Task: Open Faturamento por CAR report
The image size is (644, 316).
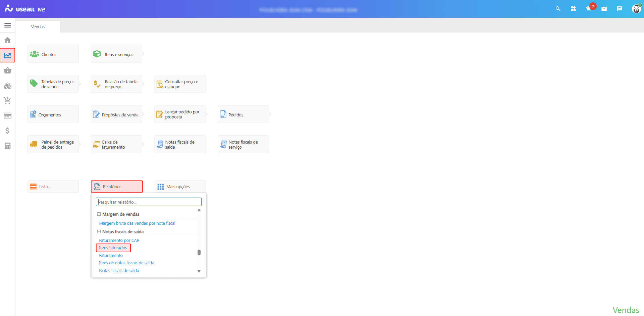Action: 119,240
